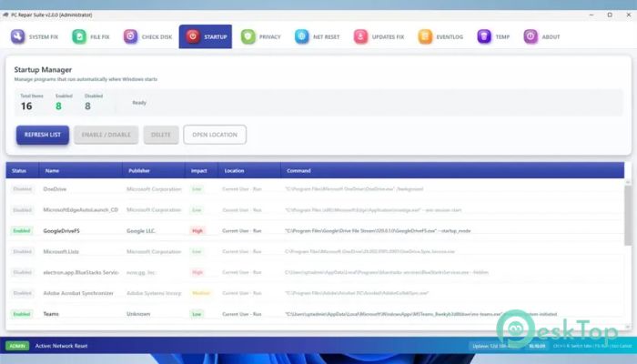Click the Medium impact badge for Adobe Acrobat
Image resolution: width=637 pixels, height=364 pixels.
tap(201, 293)
